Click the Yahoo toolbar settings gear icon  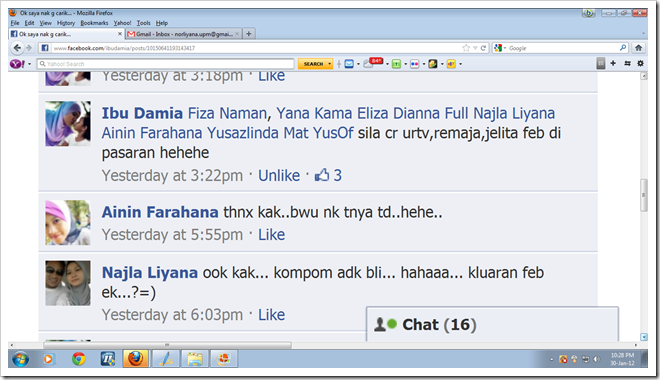click(640, 64)
